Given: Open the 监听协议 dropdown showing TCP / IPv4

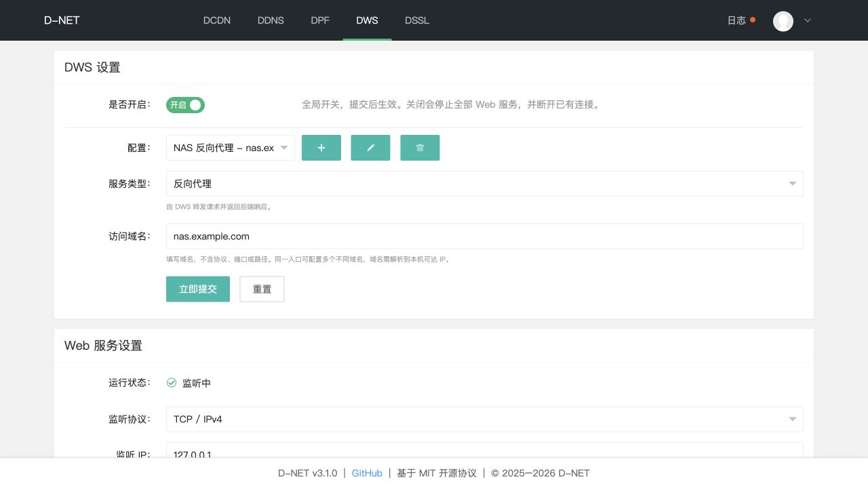Looking at the screenshot, I should [x=485, y=420].
